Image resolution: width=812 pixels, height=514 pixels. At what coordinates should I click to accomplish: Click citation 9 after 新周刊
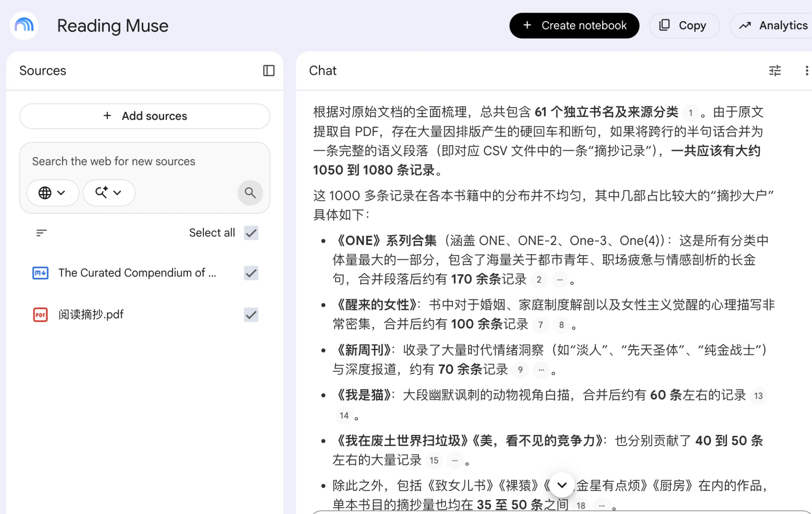(520, 370)
